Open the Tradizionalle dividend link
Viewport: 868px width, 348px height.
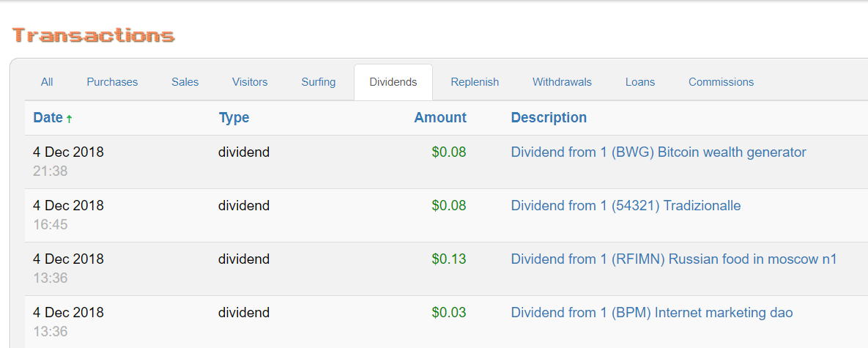626,206
